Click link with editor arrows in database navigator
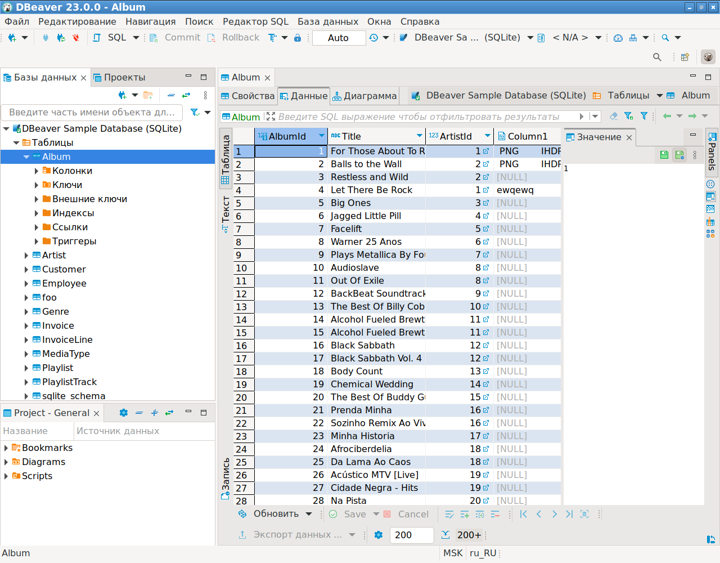Image resolution: width=720 pixels, height=563 pixels. click(186, 95)
